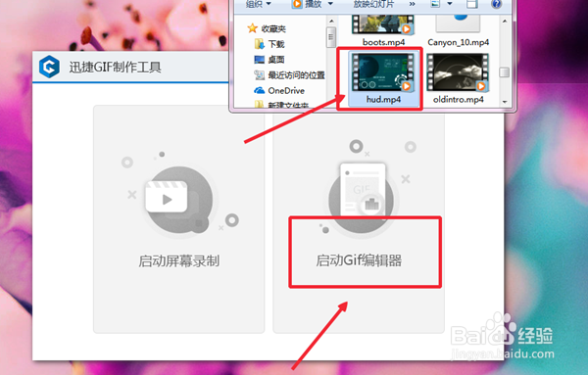Viewport: 588px width, 375px height.
Task: Open the 组织 organize dropdown menu
Action: [258, 4]
